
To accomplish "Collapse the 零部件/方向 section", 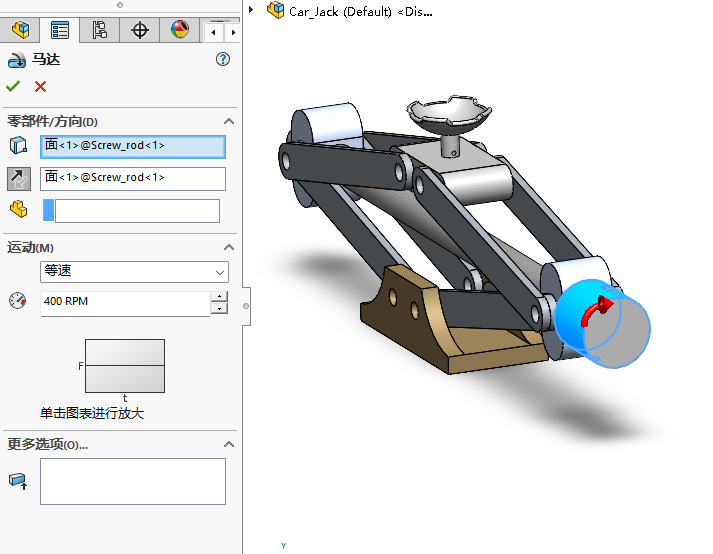I will (229, 122).
